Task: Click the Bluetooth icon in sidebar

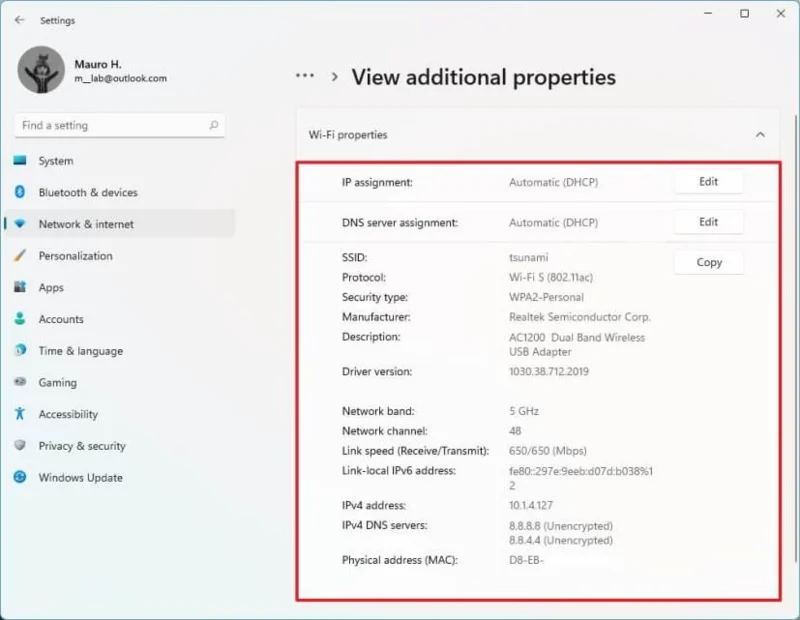Action: pyautogui.click(x=20, y=192)
